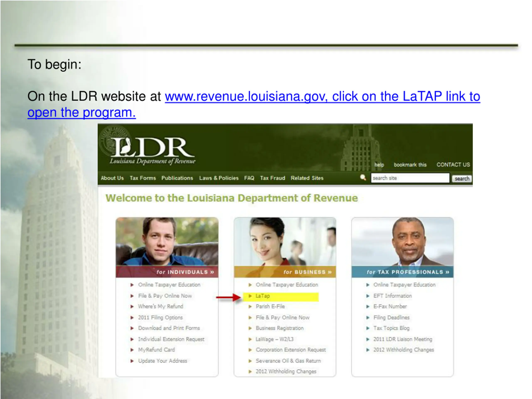Open Laws & Policies menu
532x399 pixels.
click(219, 178)
